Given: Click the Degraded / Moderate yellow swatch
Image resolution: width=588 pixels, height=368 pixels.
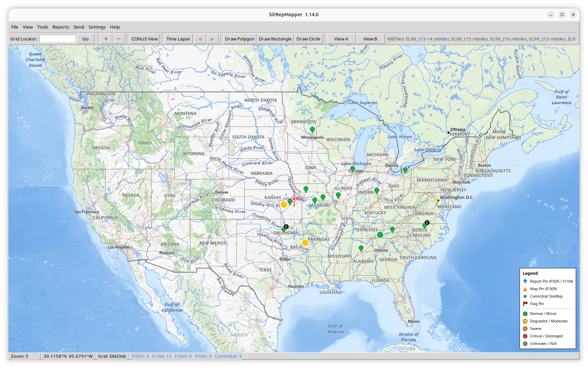Looking at the screenshot, I should tap(525, 321).
